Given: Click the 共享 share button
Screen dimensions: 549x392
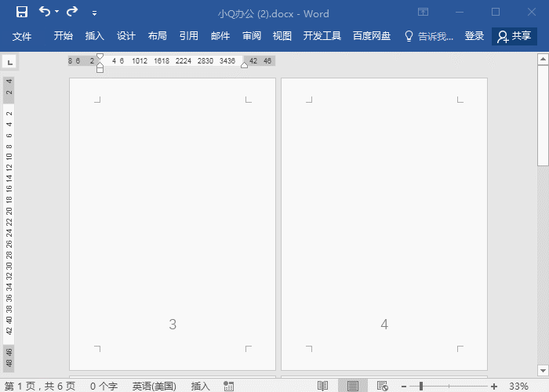Looking at the screenshot, I should [x=514, y=36].
